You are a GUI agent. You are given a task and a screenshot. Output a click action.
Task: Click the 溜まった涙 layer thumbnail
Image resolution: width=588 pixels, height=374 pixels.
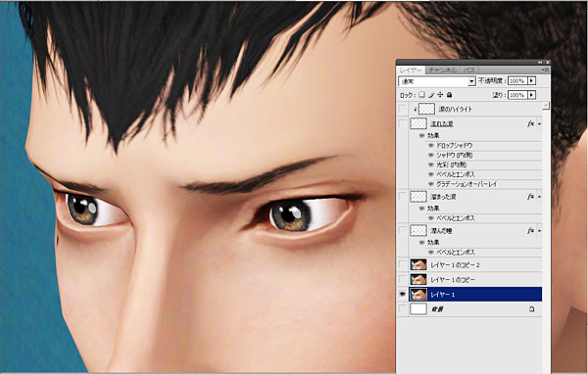[x=418, y=197]
